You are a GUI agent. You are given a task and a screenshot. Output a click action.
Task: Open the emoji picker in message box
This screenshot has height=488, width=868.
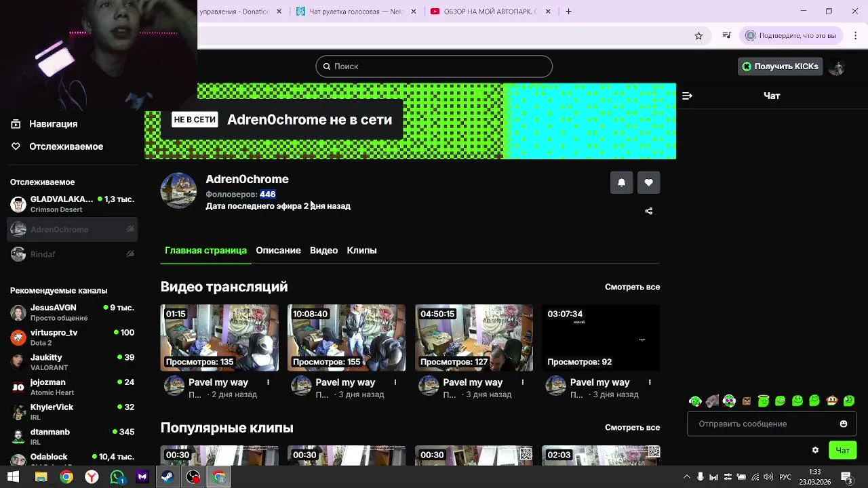844,424
